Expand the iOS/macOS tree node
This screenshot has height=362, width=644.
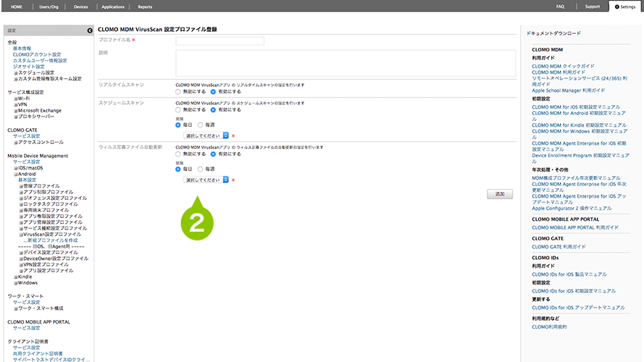16,168
